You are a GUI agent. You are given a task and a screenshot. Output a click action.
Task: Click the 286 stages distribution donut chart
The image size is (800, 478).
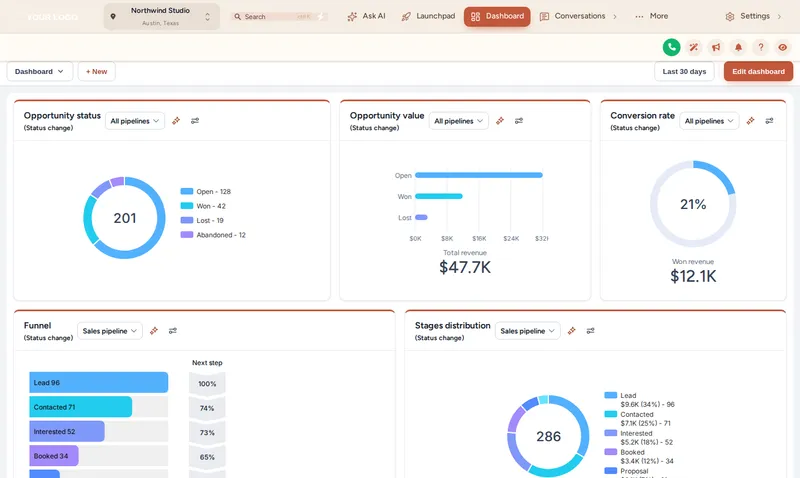click(x=548, y=436)
